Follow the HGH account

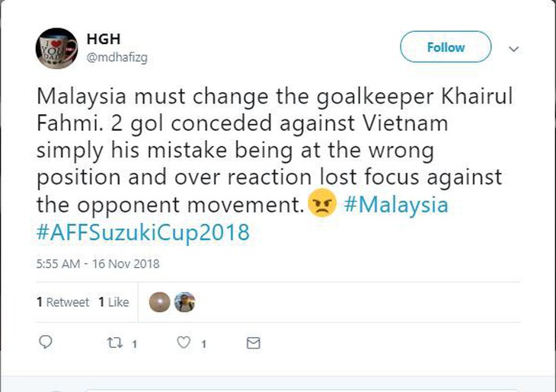click(446, 47)
